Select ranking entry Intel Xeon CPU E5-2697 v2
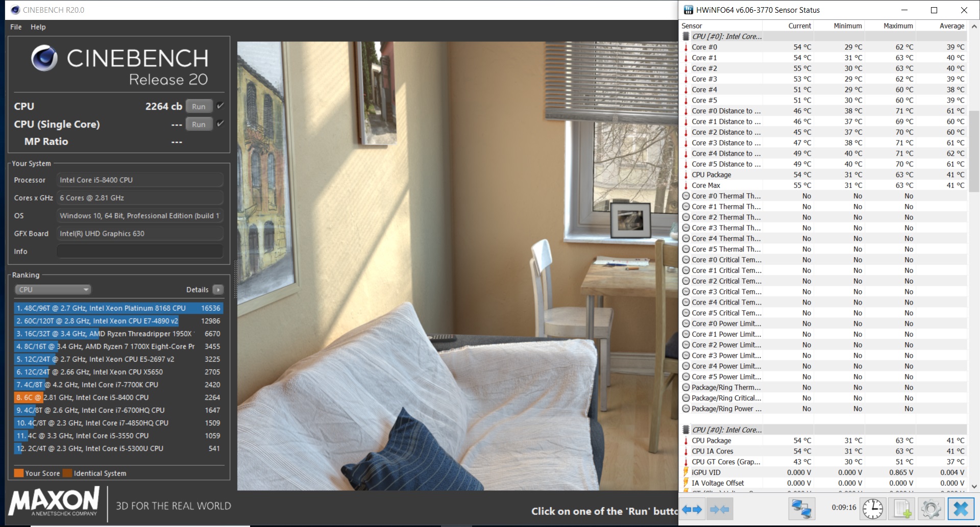Viewport: 980px width, 527px height. tap(118, 359)
